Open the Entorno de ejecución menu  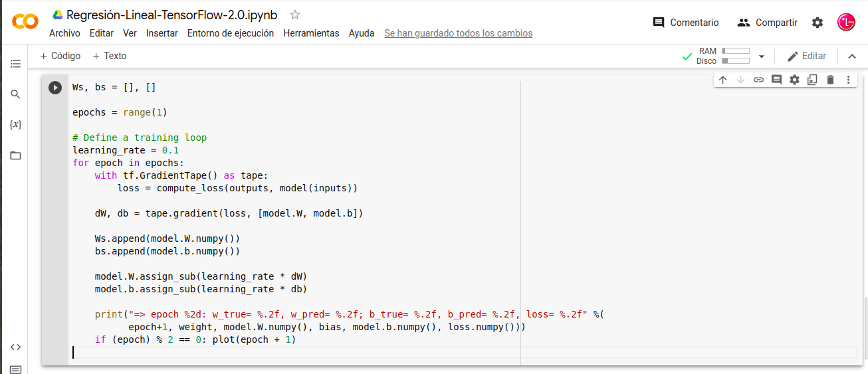click(230, 33)
